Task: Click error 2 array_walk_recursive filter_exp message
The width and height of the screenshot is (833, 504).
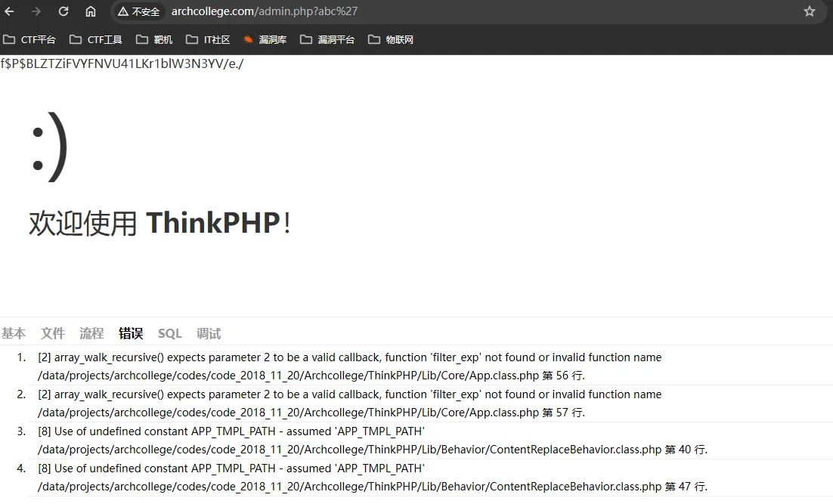Action: coord(349,394)
